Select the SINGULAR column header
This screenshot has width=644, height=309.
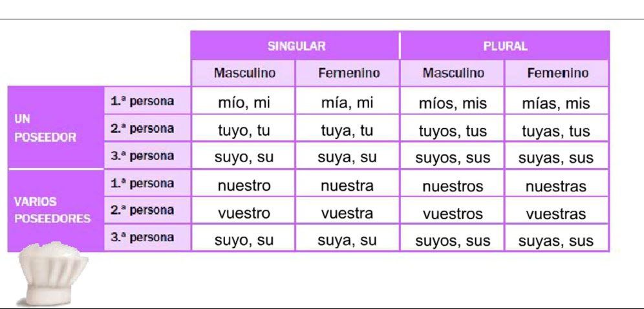(x=295, y=46)
